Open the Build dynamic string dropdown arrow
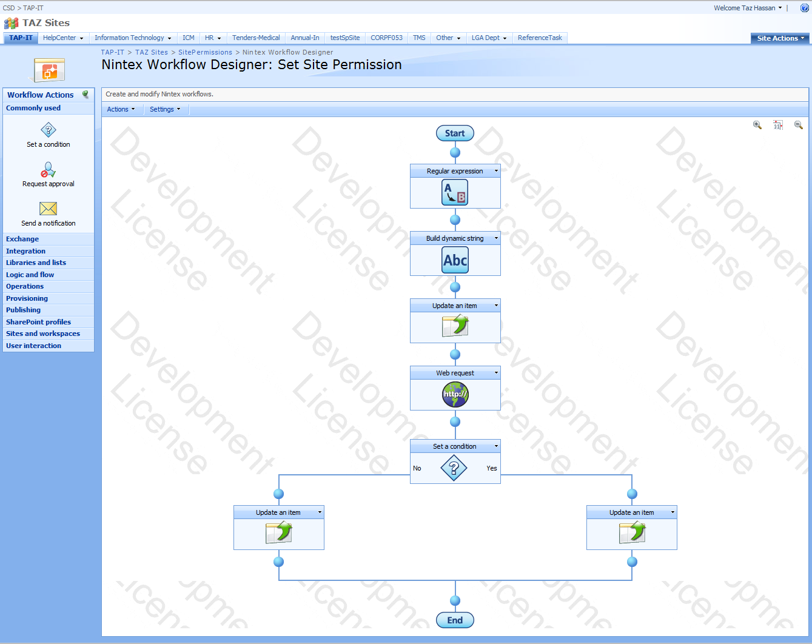 click(x=496, y=238)
